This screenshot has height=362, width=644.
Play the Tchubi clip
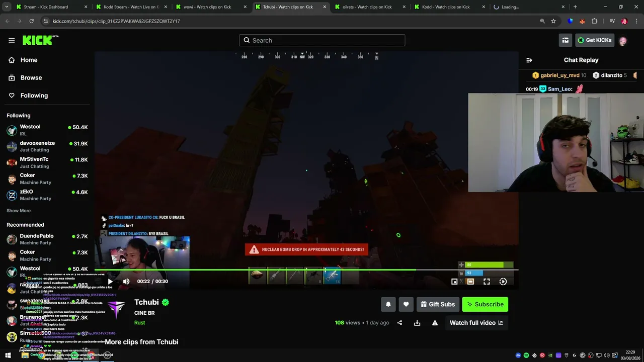click(x=110, y=282)
